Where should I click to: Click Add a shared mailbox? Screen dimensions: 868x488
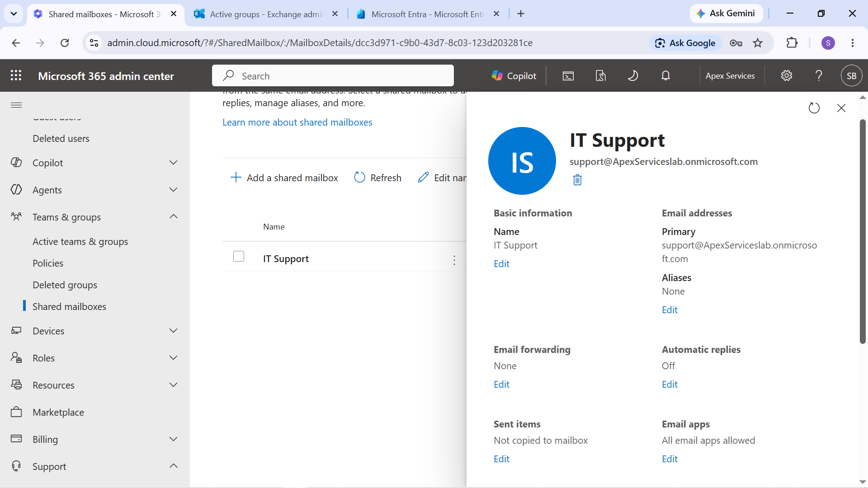point(284,178)
